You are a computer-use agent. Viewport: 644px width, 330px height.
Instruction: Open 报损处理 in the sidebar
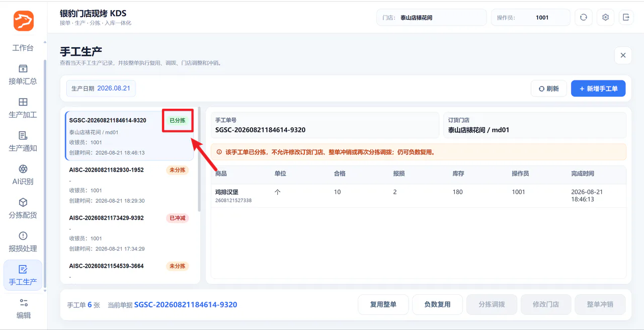pos(23,241)
